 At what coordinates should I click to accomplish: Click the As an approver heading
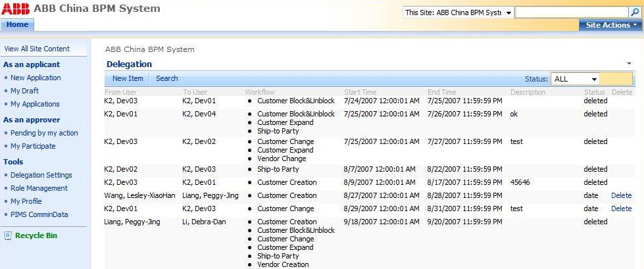tap(32, 120)
